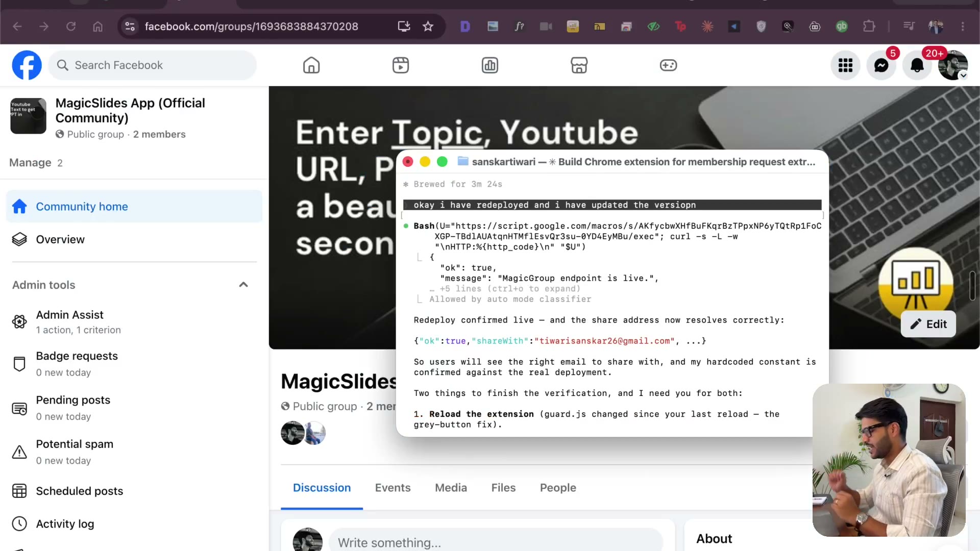
Task: View site information icon in address bar
Action: [x=130, y=26]
